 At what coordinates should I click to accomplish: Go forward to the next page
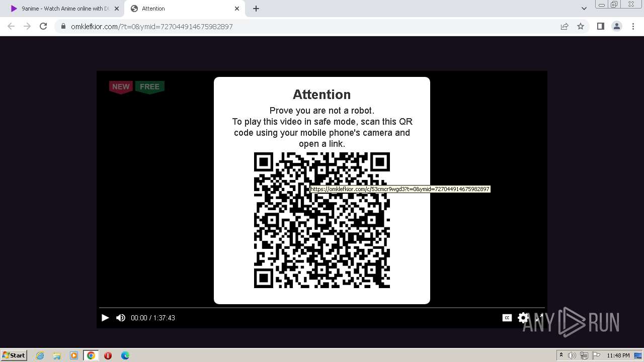tap(27, 26)
